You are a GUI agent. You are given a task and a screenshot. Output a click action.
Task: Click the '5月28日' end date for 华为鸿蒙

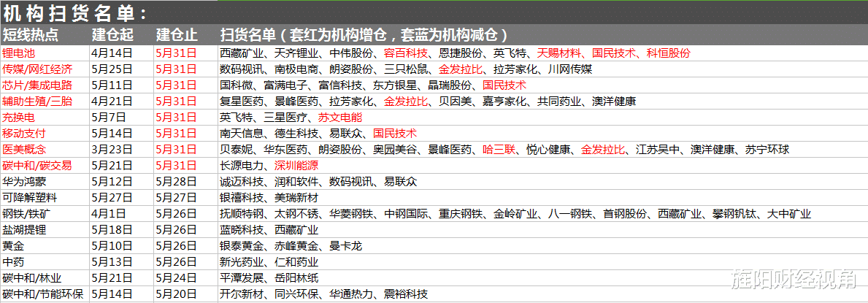coord(177,183)
